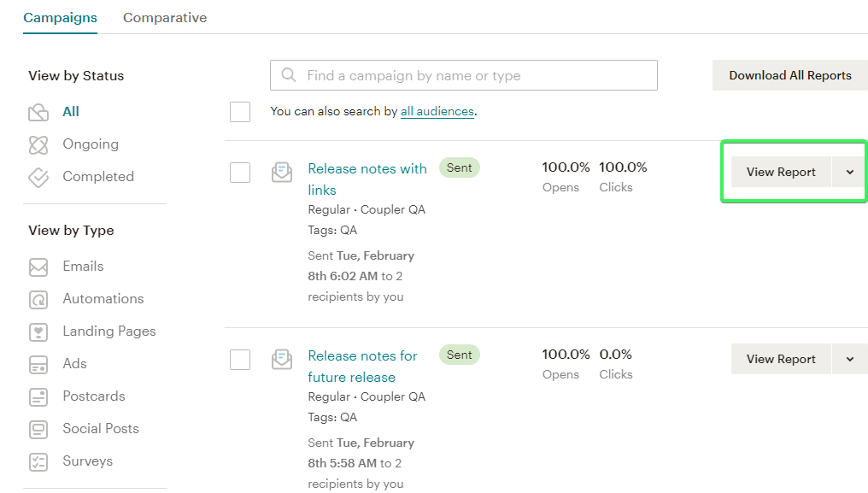868x493 pixels.
Task: Click the View by Type heading
Action: tap(72, 231)
